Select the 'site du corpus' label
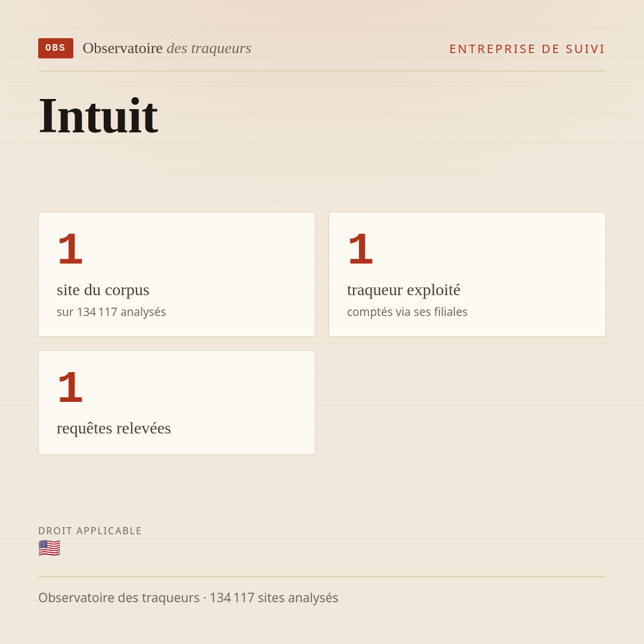Viewport: 644px width, 644px height. (x=103, y=290)
